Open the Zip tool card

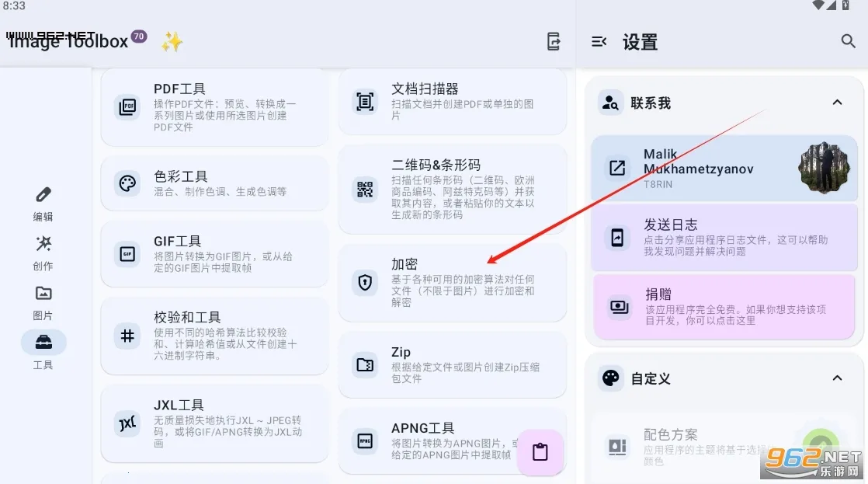[452, 364]
